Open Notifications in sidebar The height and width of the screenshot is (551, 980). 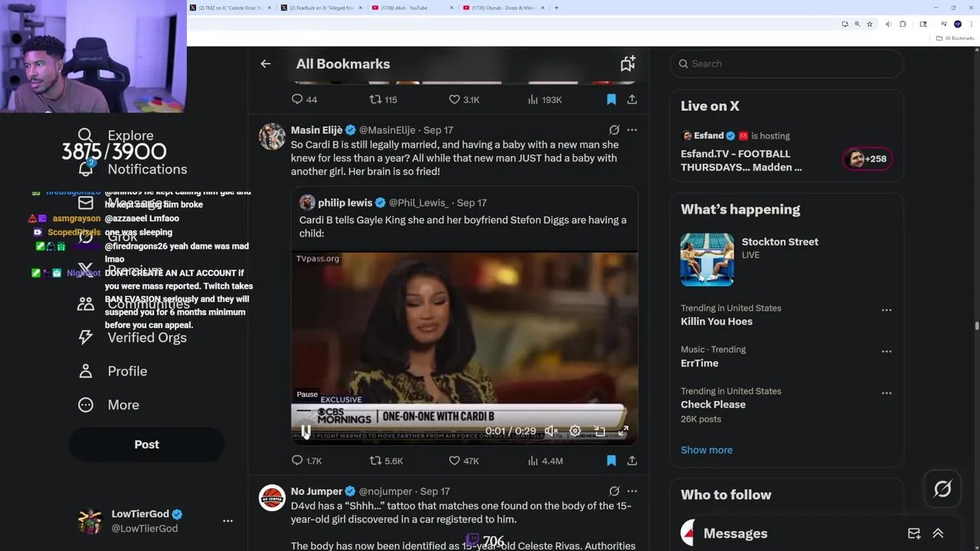point(132,169)
